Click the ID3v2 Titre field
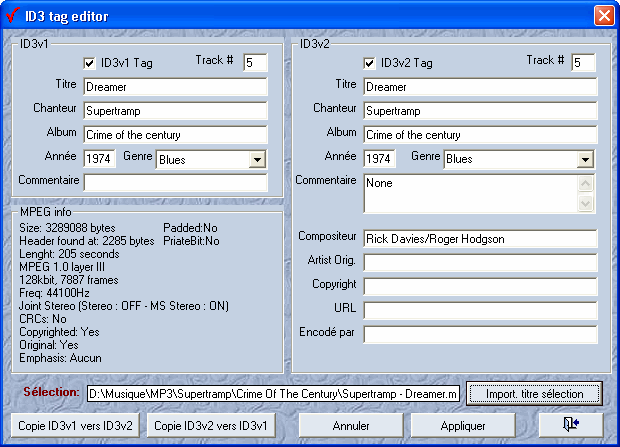Image resolution: width=620 pixels, height=447 pixels. 480,87
